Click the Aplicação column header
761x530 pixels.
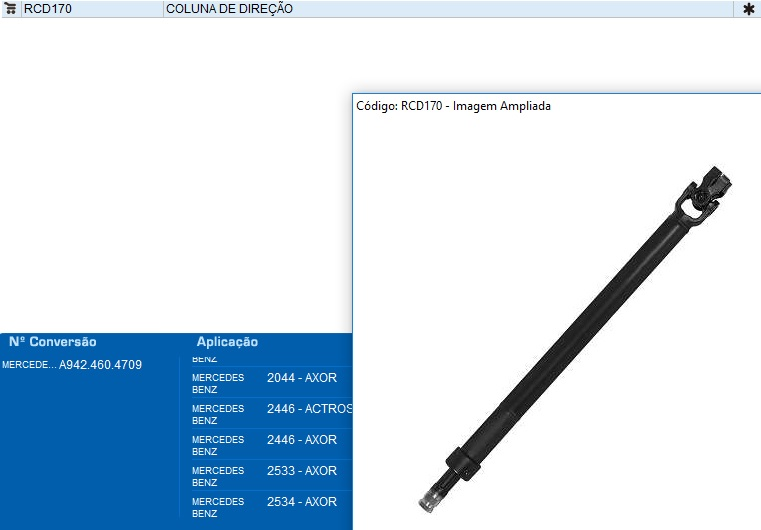pyautogui.click(x=227, y=342)
